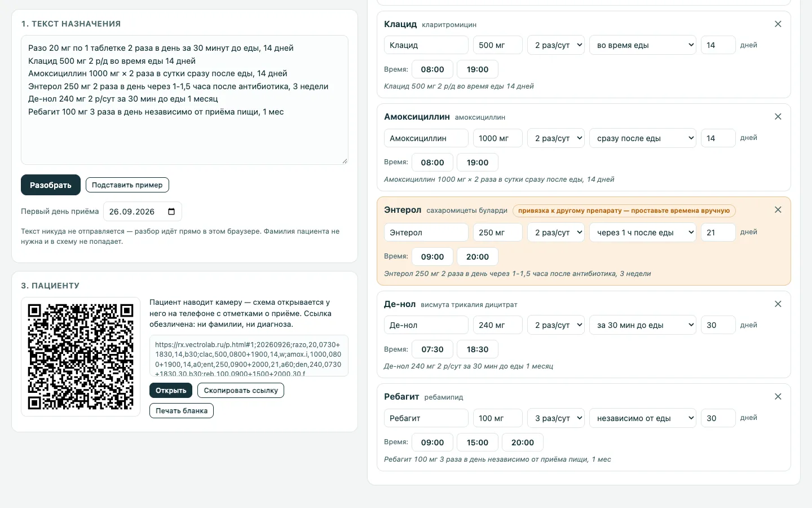Edit Де-нол 07:30 time field
The image size is (812, 508).
click(x=433, y=349)
